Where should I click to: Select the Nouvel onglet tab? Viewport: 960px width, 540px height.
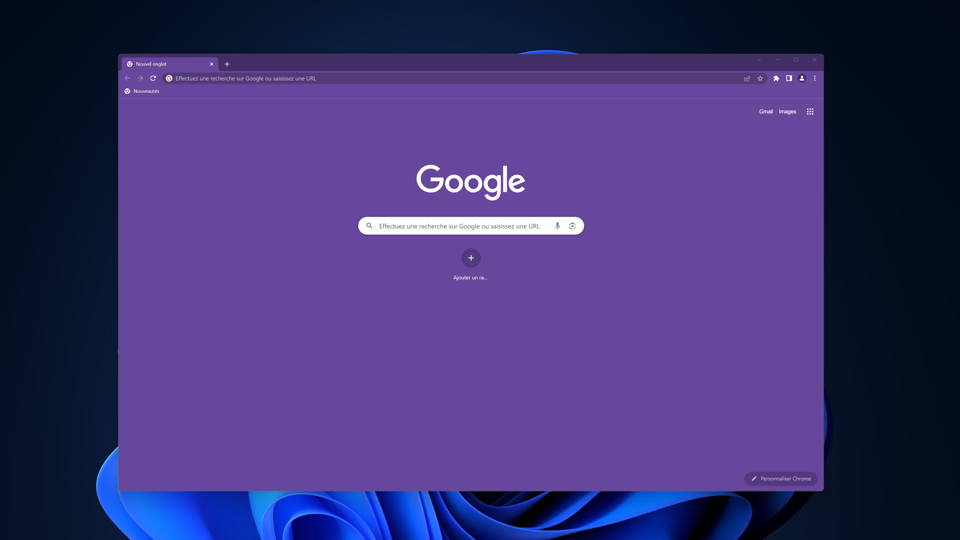[x=170, y=64]
